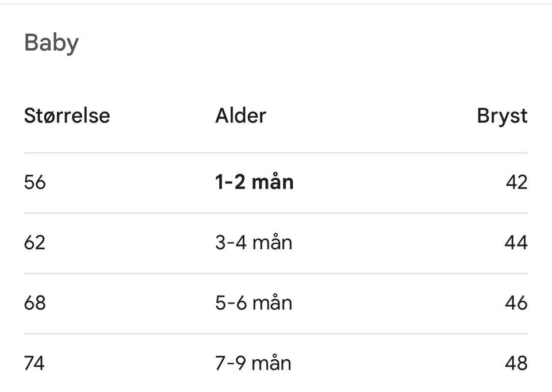This screenshot has width=552, height=392.
Task: Select size 56 in the table
Action: pyautogui.click(x=35, y=182)
